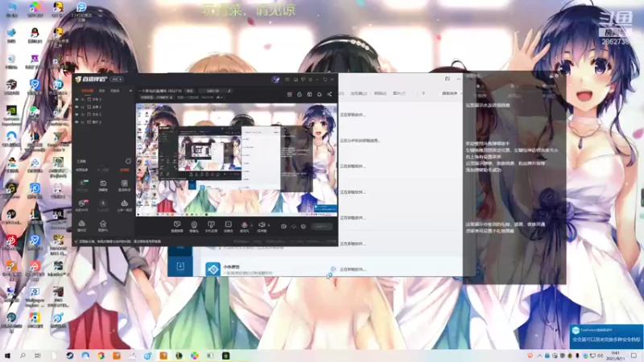Click the blue app icon in software manager list

click(213, 269)
